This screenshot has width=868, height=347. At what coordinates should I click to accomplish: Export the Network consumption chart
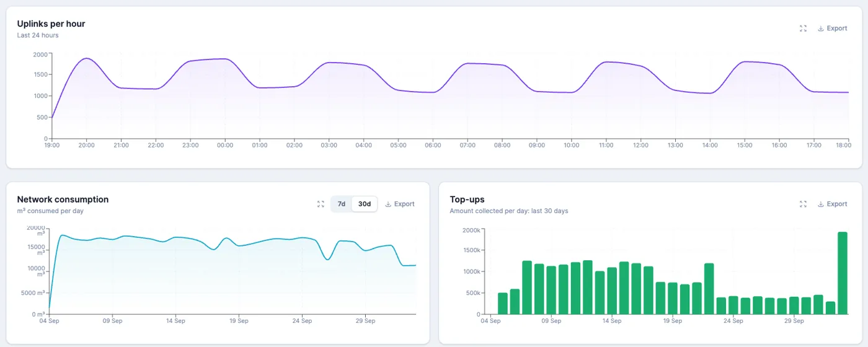(x=399, y=204)
